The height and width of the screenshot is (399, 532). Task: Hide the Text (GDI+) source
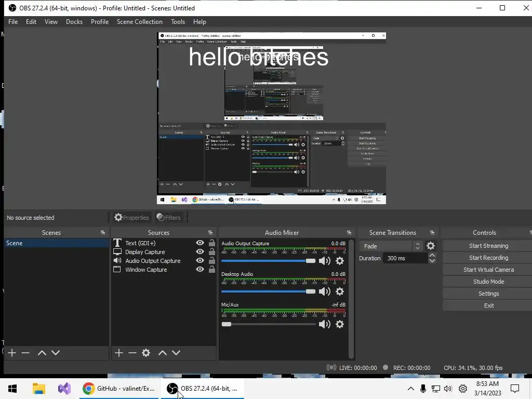[x=200, y=243]
